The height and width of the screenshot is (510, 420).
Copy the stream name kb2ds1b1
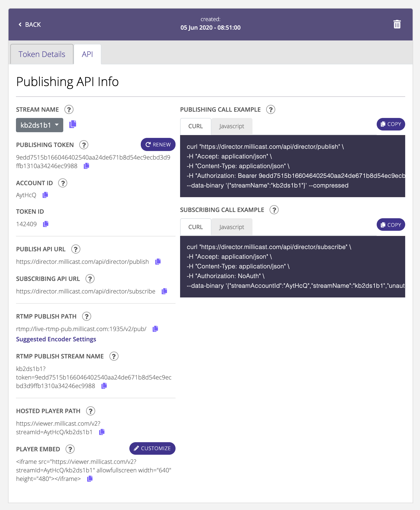click(73, 124)
